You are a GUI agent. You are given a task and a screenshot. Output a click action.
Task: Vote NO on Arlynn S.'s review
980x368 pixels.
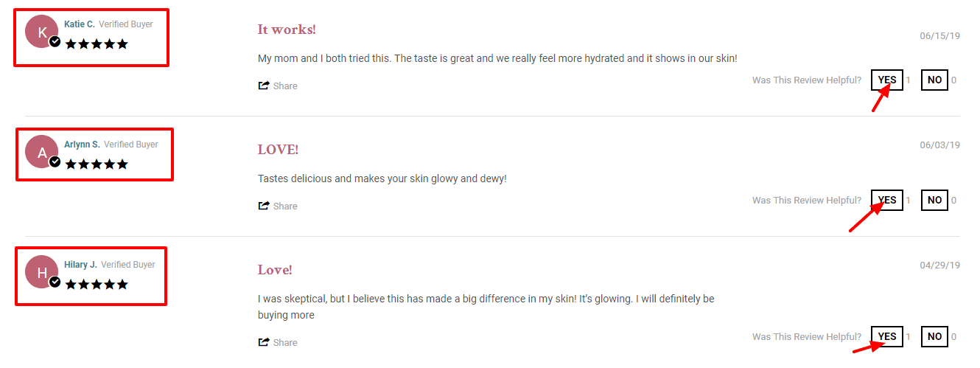point(934,200)
